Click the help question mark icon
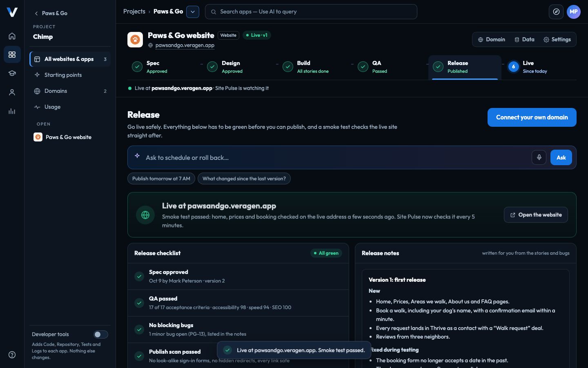This screenshot has width=588, height=368. tap(12, 355)
